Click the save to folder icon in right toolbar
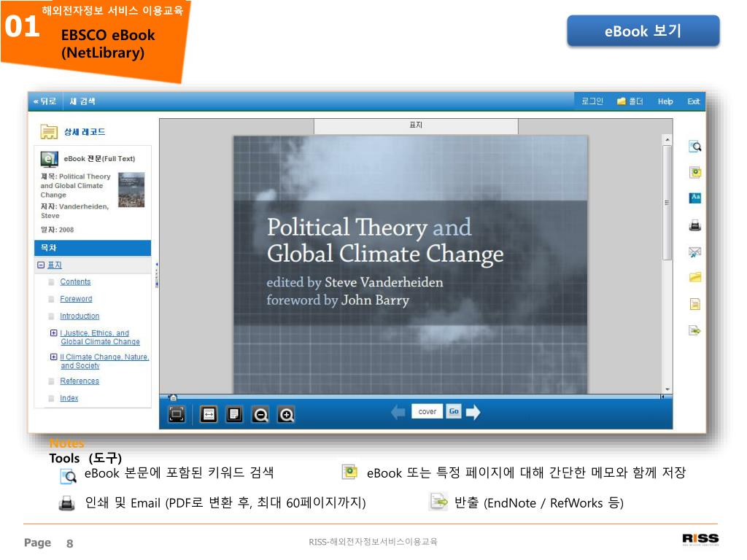 coord(695,277)
